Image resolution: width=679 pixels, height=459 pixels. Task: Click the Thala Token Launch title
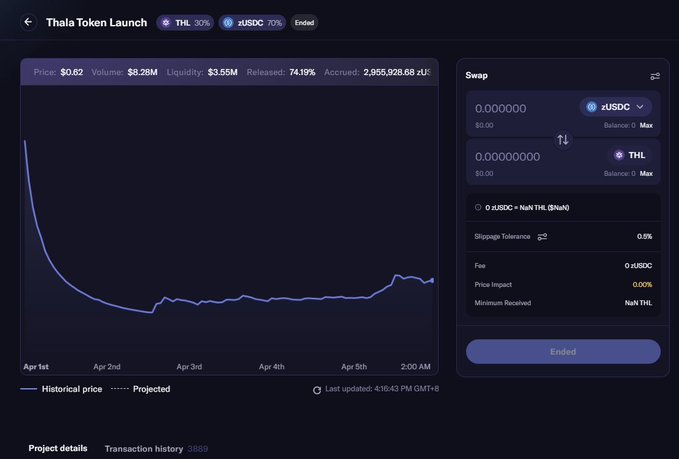pyautogui.click(x=97, y=23)
